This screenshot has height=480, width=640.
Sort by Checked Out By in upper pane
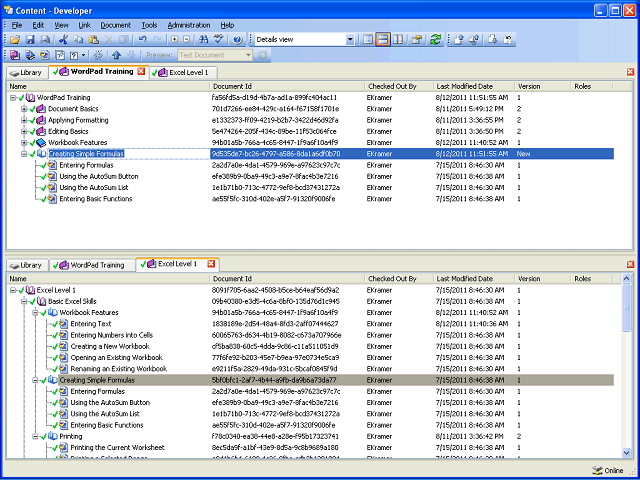[399, 87]
